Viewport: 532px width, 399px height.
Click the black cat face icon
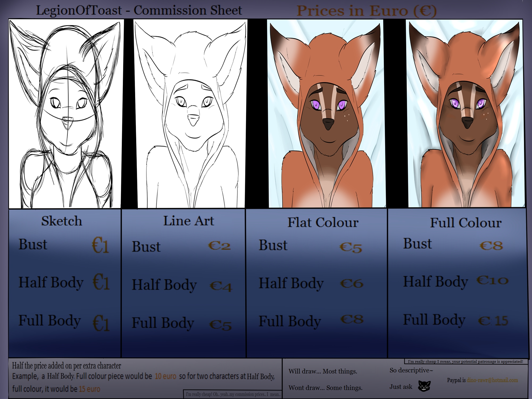coord(424,386)
